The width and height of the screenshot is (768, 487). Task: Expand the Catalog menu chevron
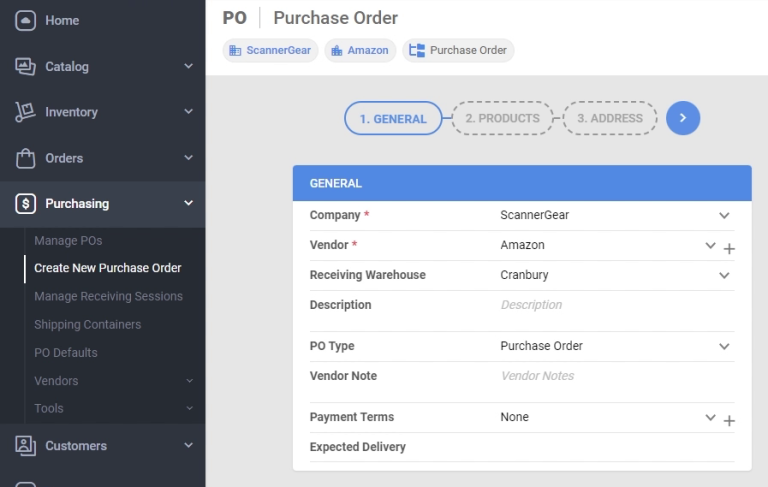click(x=189, y=66)
